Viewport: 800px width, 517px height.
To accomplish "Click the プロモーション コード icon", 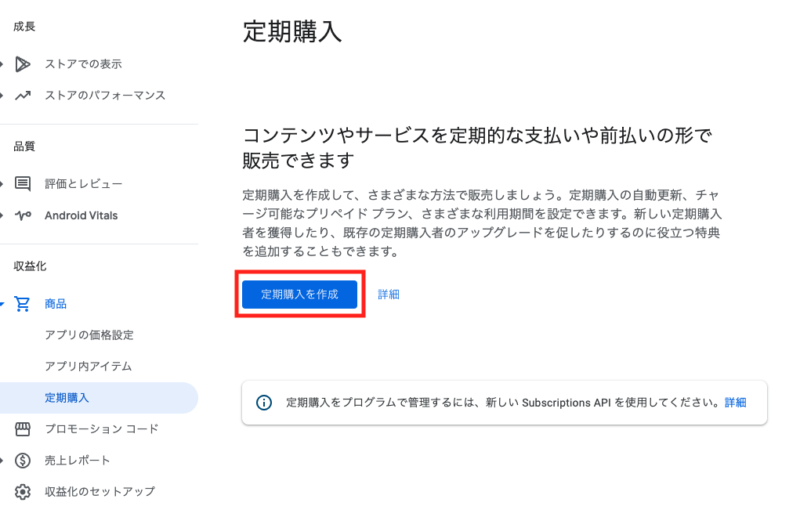I will pyautogui.click(x=23, y=429).
